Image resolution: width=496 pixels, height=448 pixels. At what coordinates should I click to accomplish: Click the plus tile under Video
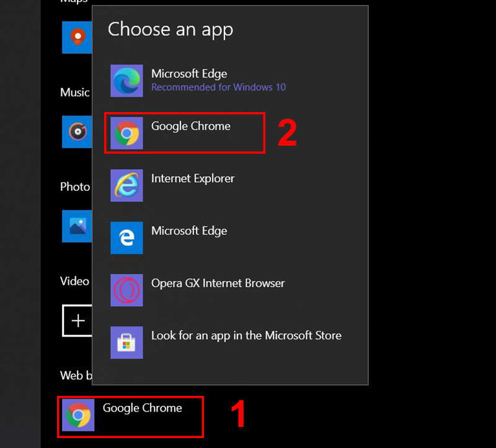tap(77, 320)
